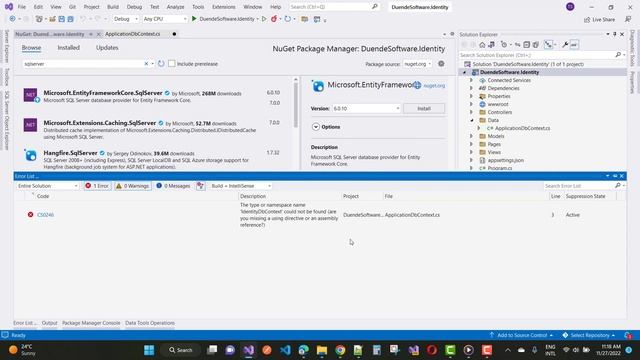
Task: Expand the Dependencies node
Action: coord(471,88)
